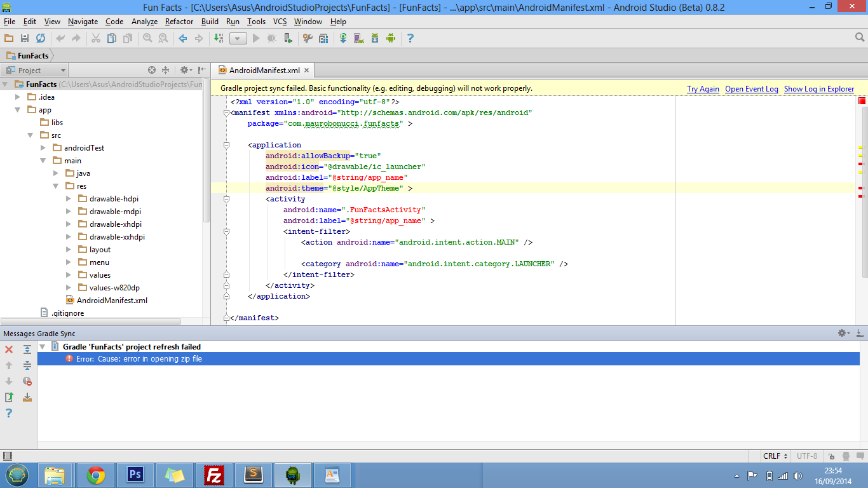
Task: Open the run configuration dropdown
Action: click(x=238, y=38)
